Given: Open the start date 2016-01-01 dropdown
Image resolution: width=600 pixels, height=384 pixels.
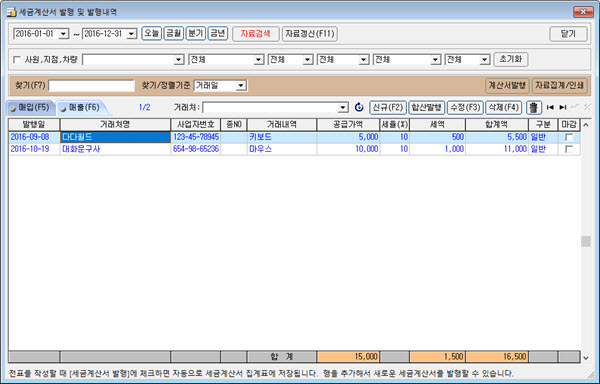Looking at the screenshot, I should point(64,34).
